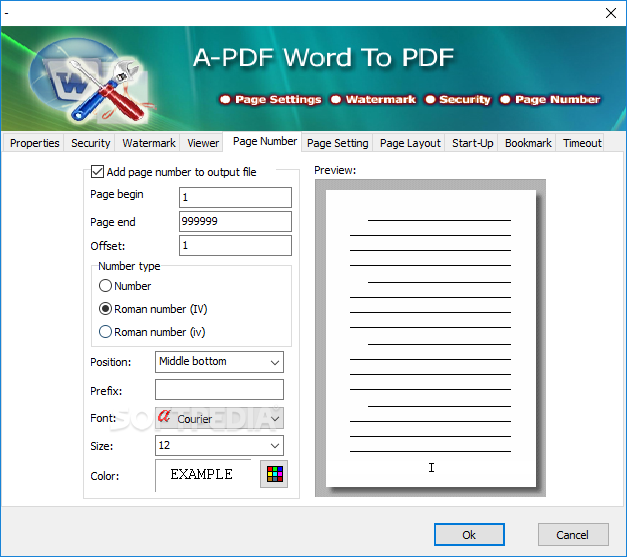Switch to the Security tab
This screenshot has height=557, width=627.
coord(90,143)
